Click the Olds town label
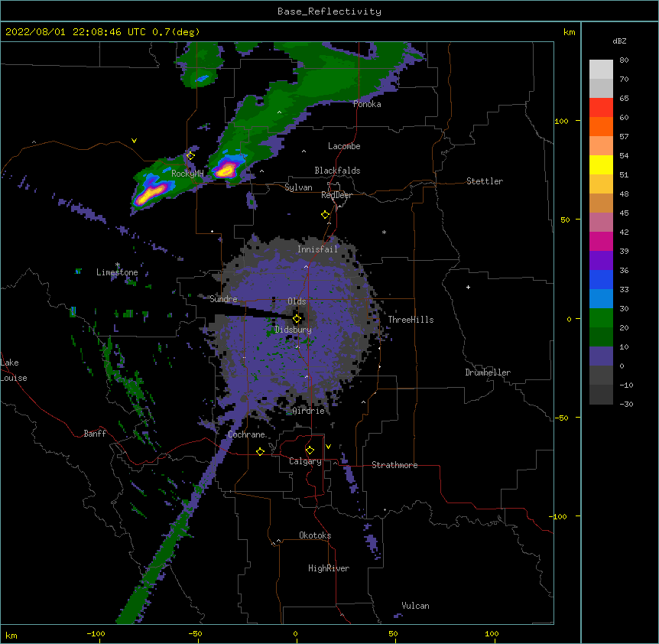 pos(297,301)
